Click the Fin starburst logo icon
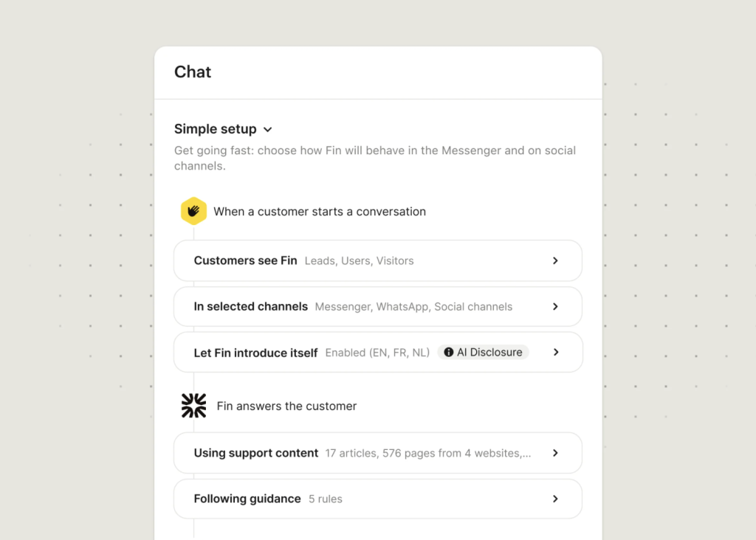The height and width of the screenshot is (540, 756). (x=193, y=406)
